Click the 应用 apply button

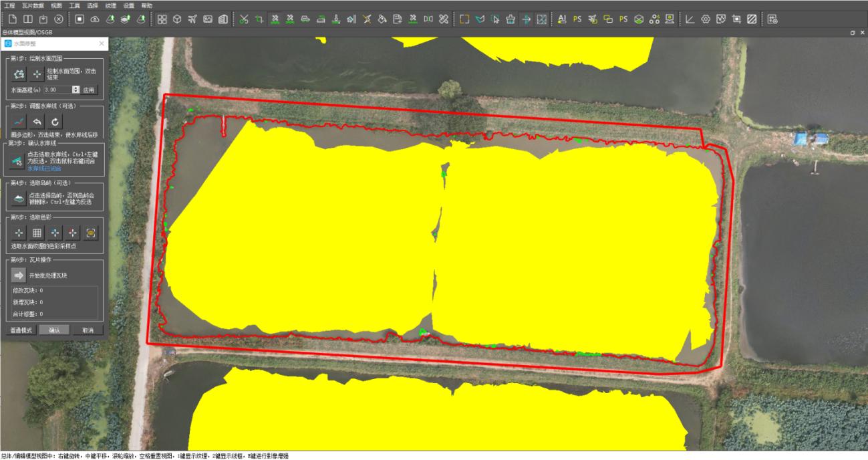[x=90, y=90]
